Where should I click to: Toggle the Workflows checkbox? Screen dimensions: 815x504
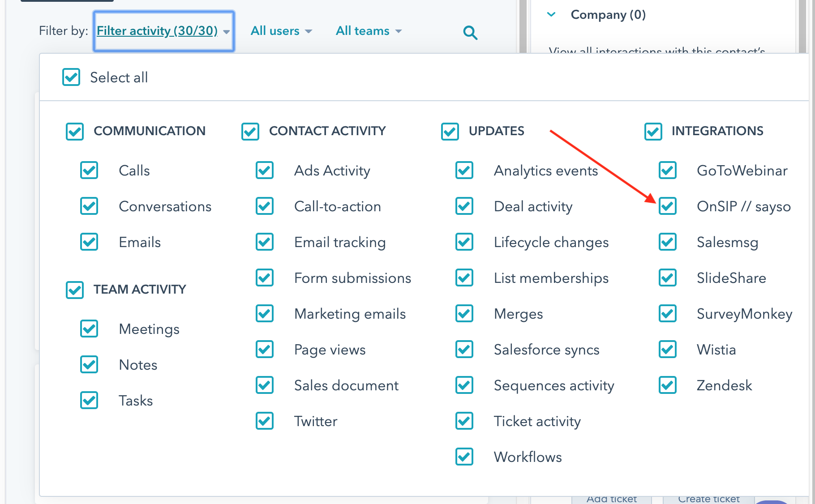pyautogui.click(x=464, y=457)
